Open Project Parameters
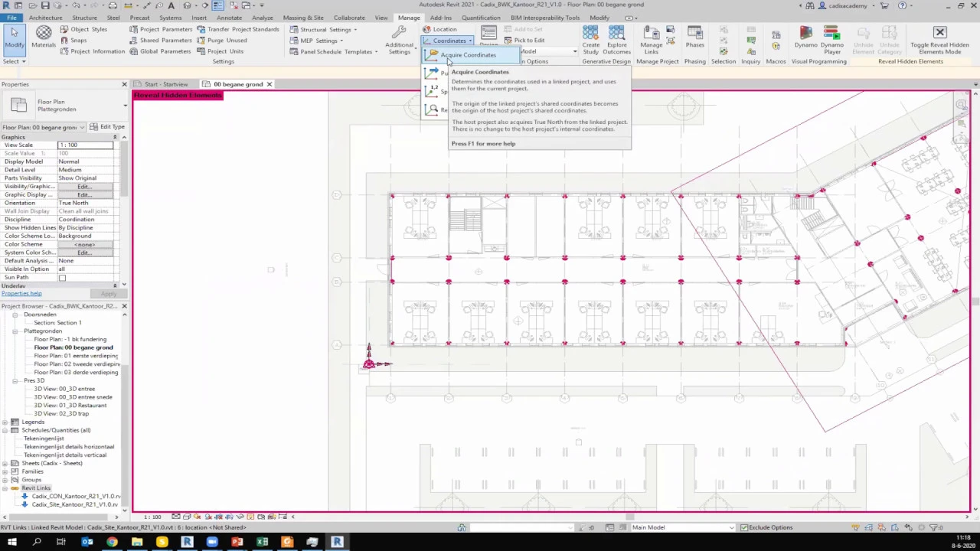980x551 pixels. tap(161, 29)
